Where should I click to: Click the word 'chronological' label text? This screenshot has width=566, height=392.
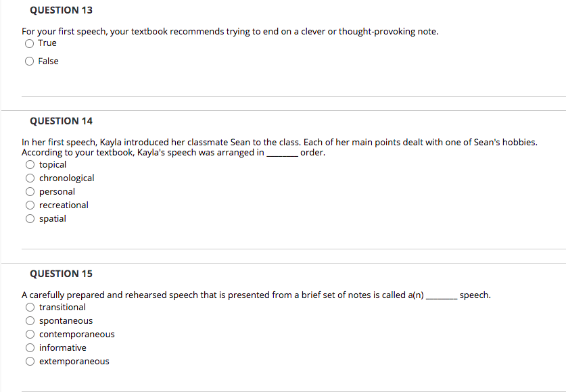[66, 178]
